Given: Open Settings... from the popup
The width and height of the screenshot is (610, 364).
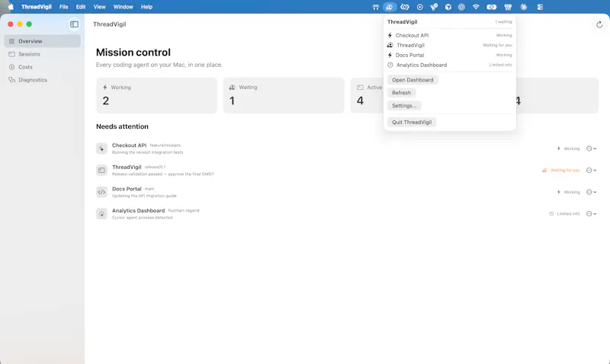Looking at the screenshot, I should pyautogui.click(x=404, y=106).
